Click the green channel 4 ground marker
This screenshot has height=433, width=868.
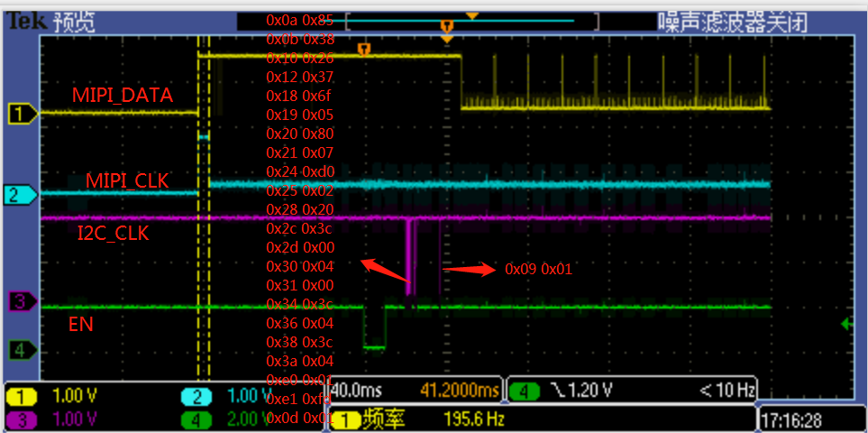(x=23, y=351)
